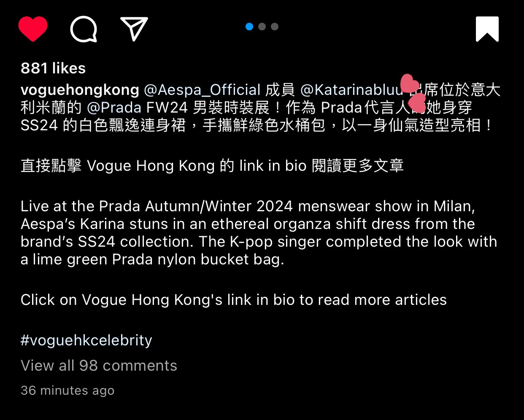This screenshot has width=524, height=420.
Task: View all 98 comments
Action: click(x=99, y=365)
